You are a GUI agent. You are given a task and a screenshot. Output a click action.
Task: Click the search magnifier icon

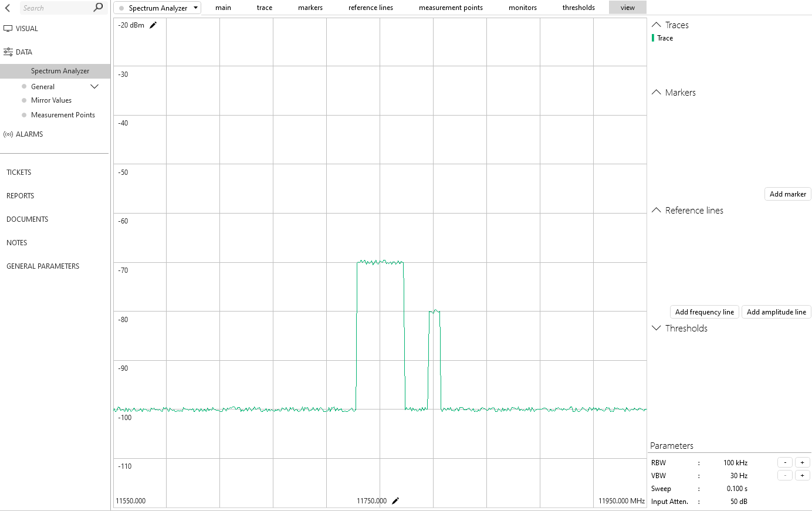click(x=97, y=8)
